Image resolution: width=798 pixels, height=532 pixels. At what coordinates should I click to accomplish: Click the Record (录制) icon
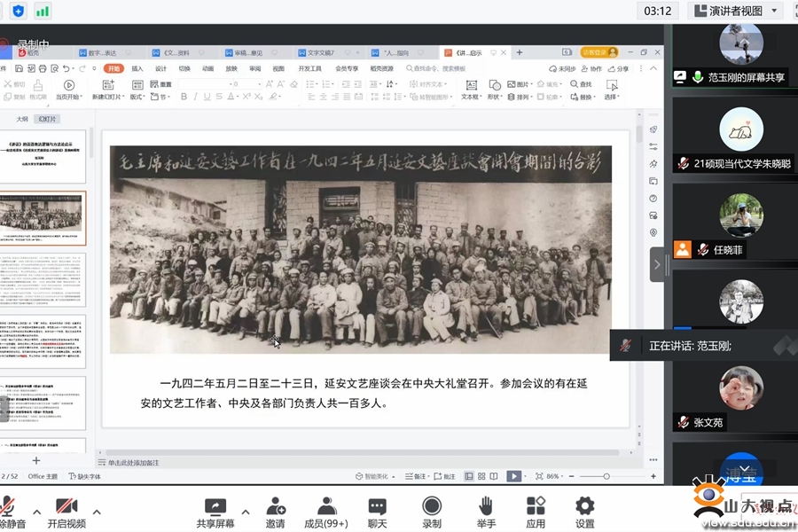[x=432, y=506]
